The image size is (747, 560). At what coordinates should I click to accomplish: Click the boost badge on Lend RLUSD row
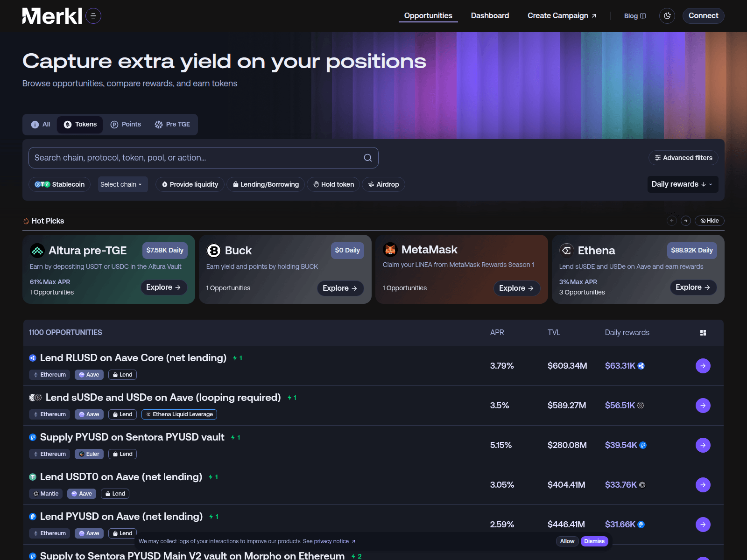pyautogui.click(x=238, y=358)
